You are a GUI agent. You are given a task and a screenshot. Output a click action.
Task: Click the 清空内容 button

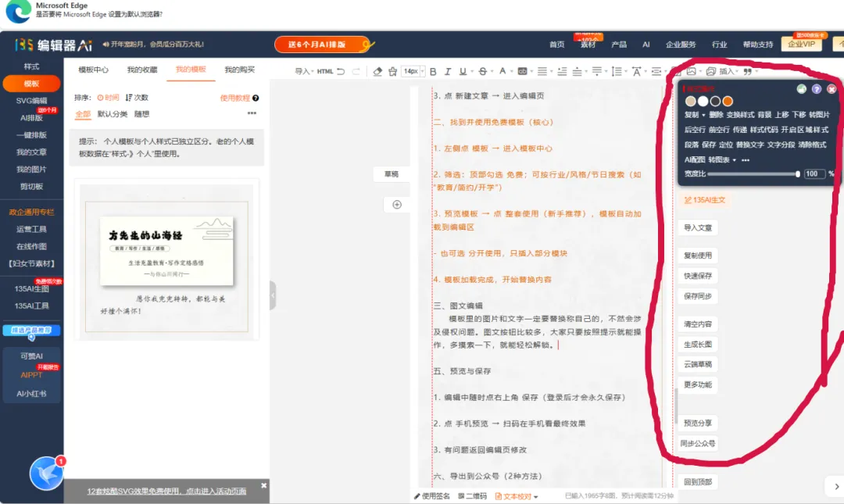point(698,324)
